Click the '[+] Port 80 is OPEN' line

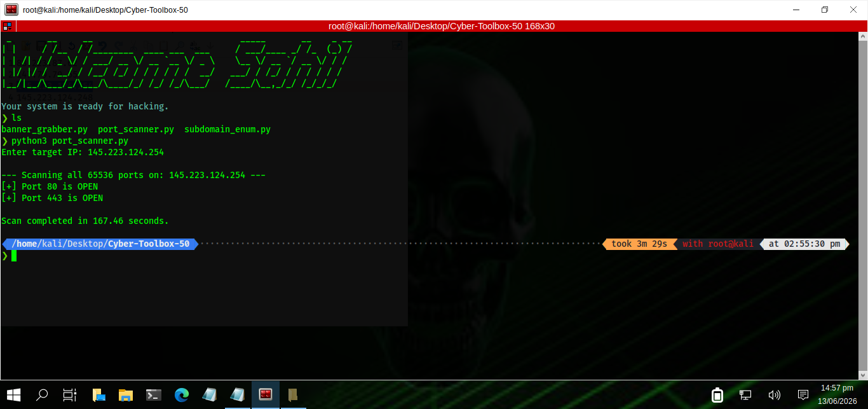coord(50,186)
